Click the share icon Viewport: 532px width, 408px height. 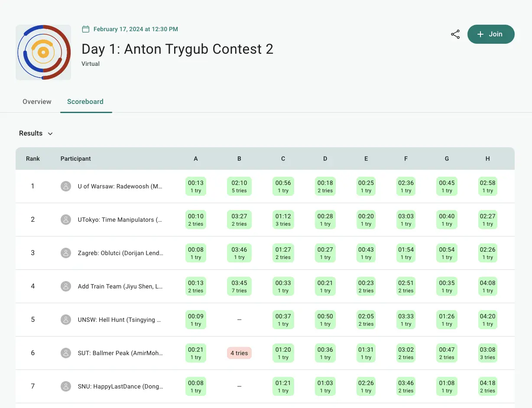pyautogui.click(x=455, y=35)
